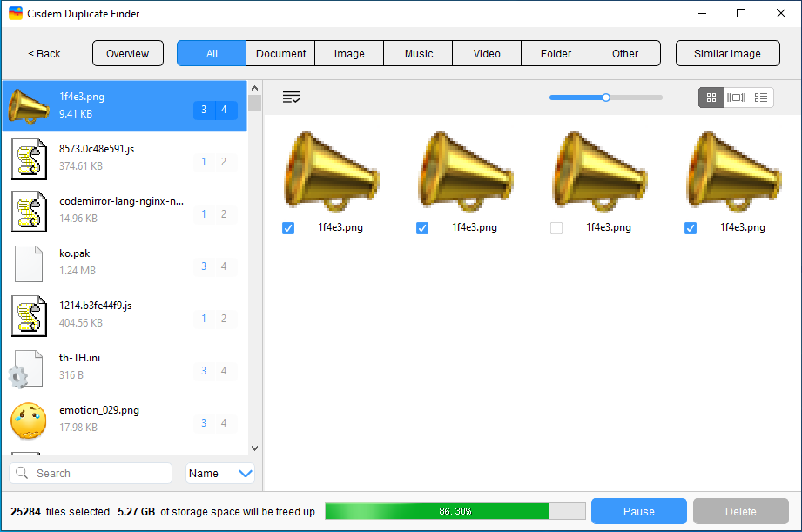
Task: Open the Overview page
Action: (x=128, y=53)
